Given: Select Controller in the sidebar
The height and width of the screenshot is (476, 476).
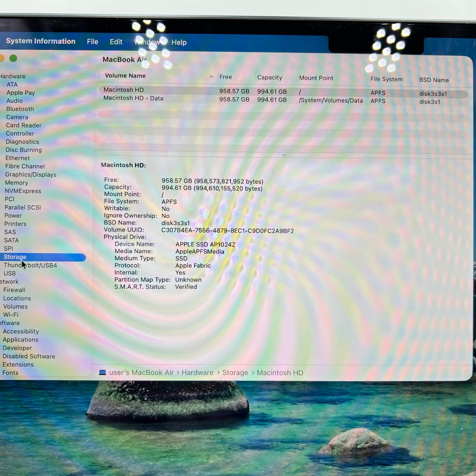Looking at the screenshot, I should point(20,133).
